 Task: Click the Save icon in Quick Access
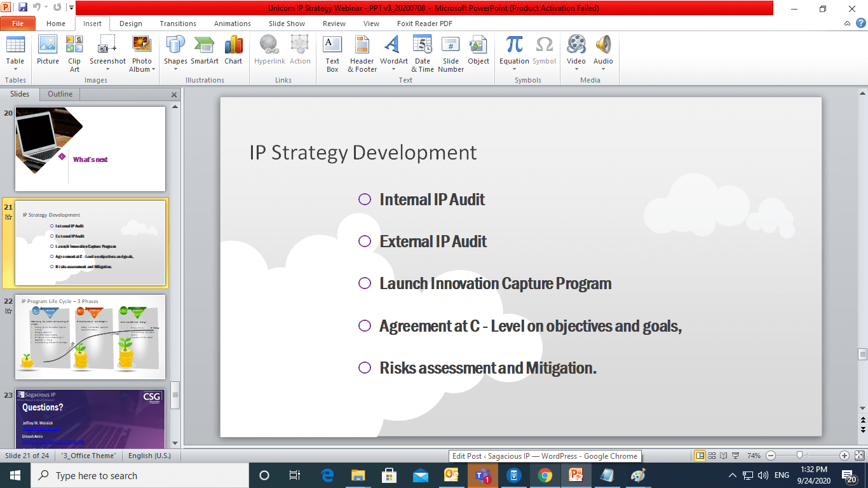[23, 8]
